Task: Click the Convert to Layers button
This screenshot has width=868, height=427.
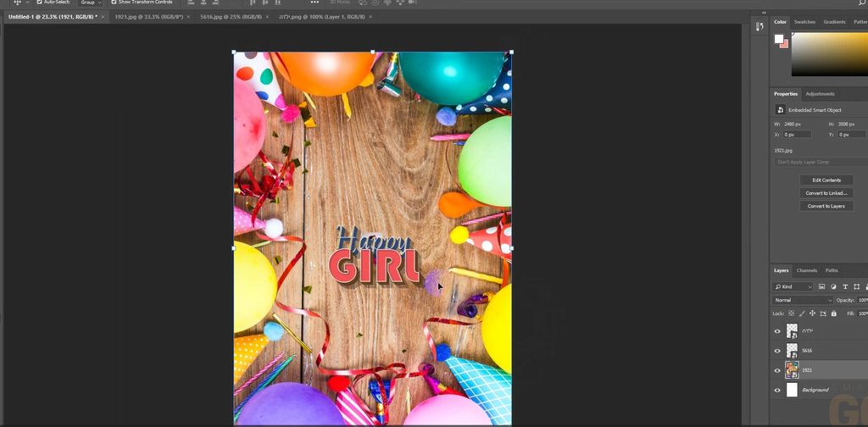Action: [x=826, y=206]
